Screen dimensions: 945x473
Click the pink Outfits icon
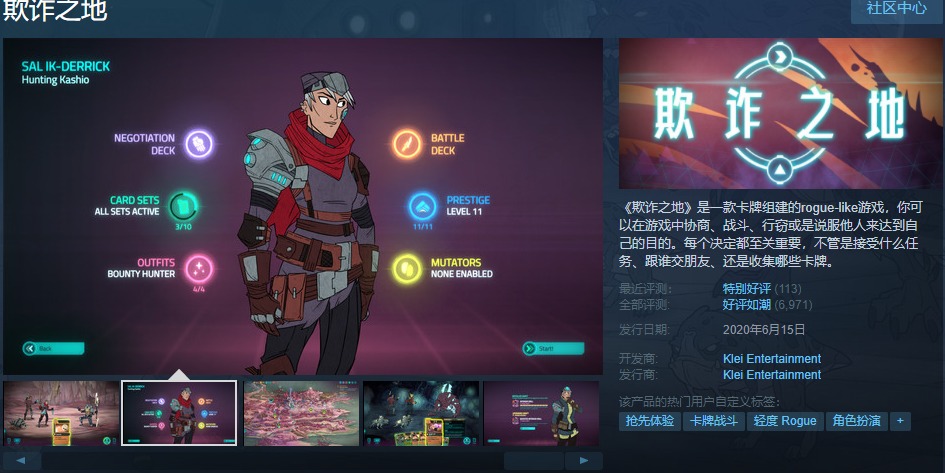point(199,269)
